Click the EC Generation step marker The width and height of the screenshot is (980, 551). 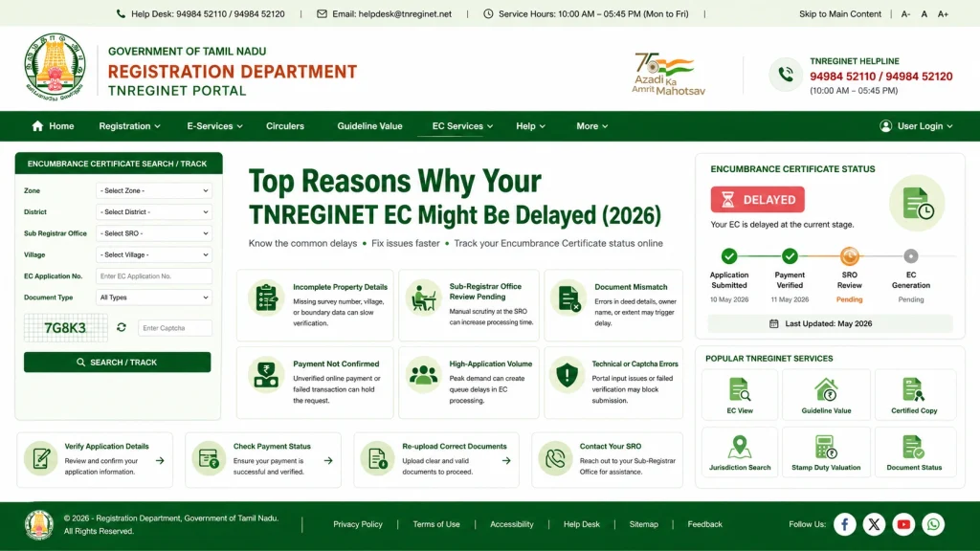911,256
